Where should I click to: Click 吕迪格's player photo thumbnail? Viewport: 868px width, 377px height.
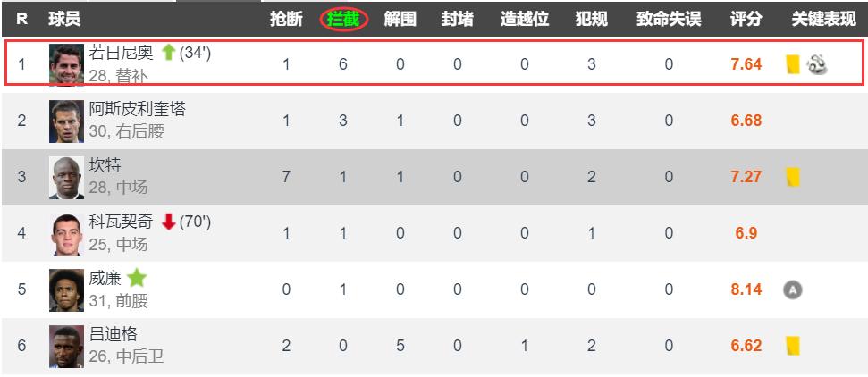(x=66, y=345)
